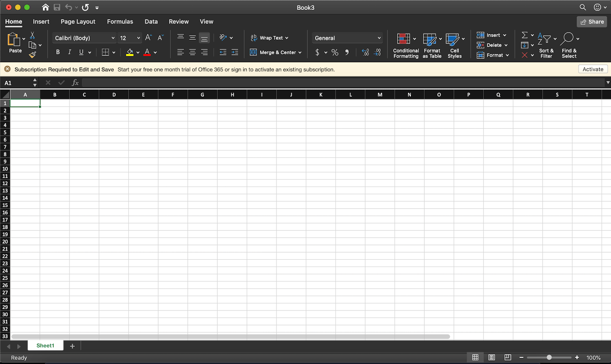
Task: Open the Conditional Formatting dropdown
Action: (x=414, y=39)
